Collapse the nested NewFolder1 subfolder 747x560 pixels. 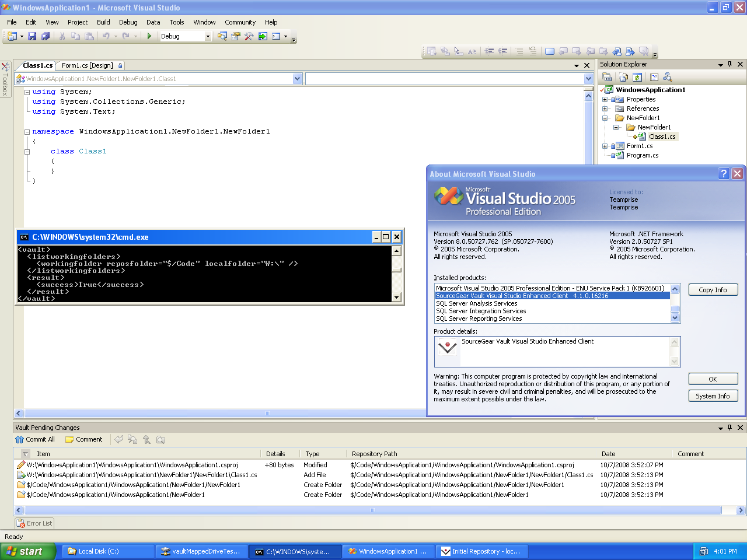point(616,127)
